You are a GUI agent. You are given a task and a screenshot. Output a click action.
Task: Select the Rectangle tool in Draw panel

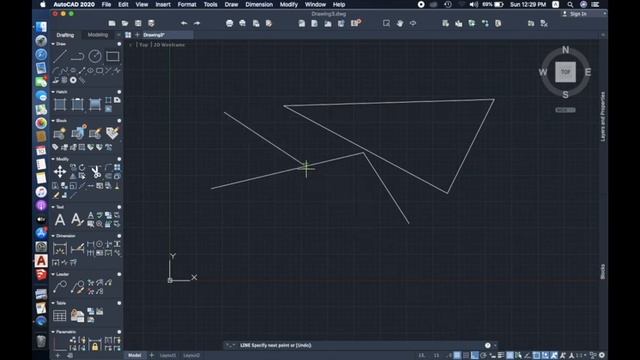click(x=113, y=56)
